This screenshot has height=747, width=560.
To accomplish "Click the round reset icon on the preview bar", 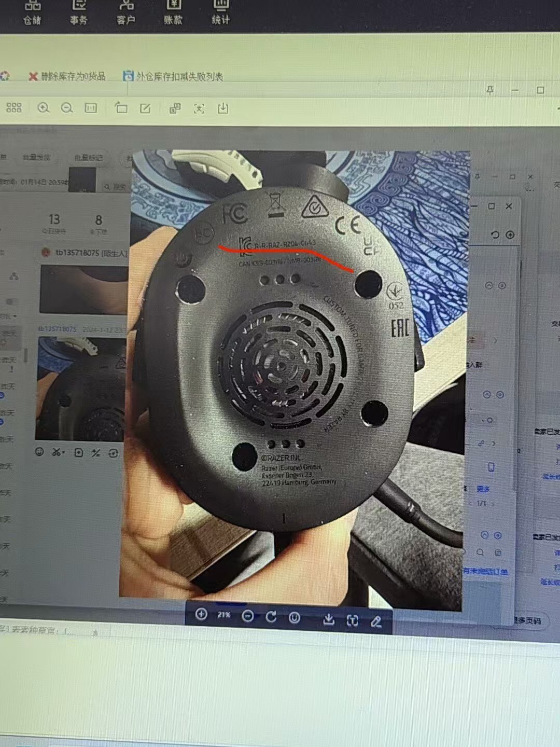I will pyautogui.click(x=295, y=618).
